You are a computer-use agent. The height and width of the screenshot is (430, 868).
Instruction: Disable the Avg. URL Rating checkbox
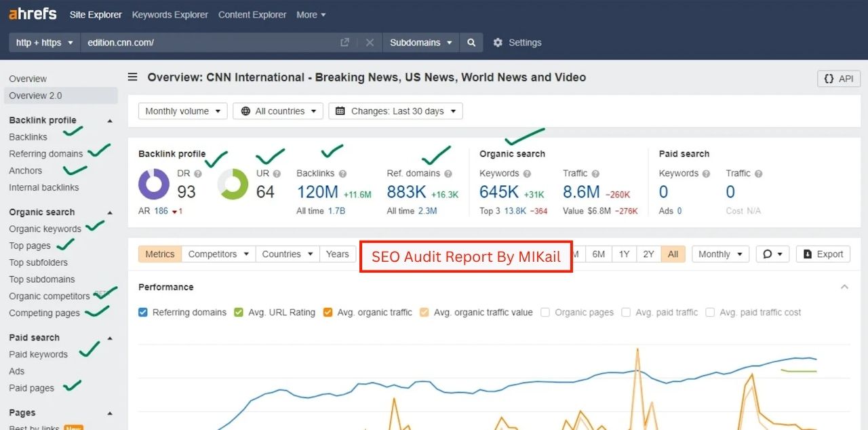coord(239,313)
